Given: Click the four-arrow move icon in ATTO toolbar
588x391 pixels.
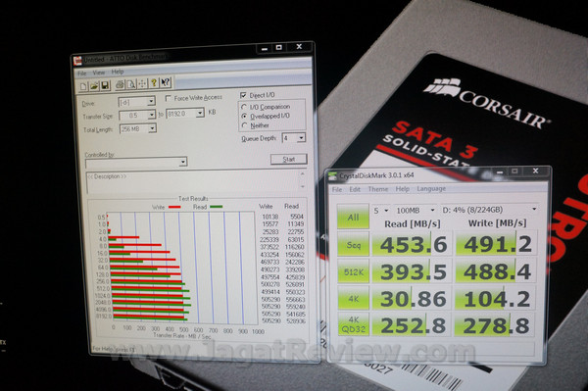Looking at the screenshot, I should tap(142, 83).
